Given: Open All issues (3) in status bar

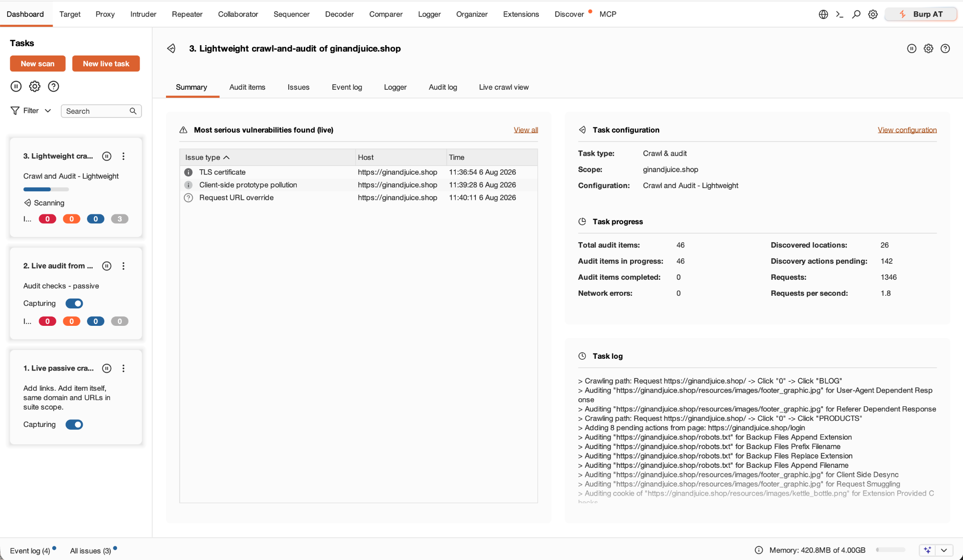Looking at the screenshot, I should click(x=91, y=551).
